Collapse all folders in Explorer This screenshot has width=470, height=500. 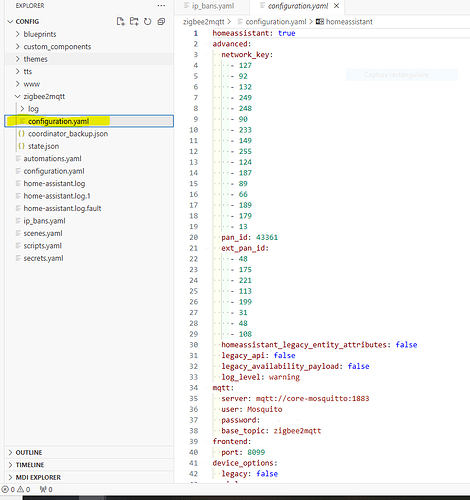tap(161, 21)
